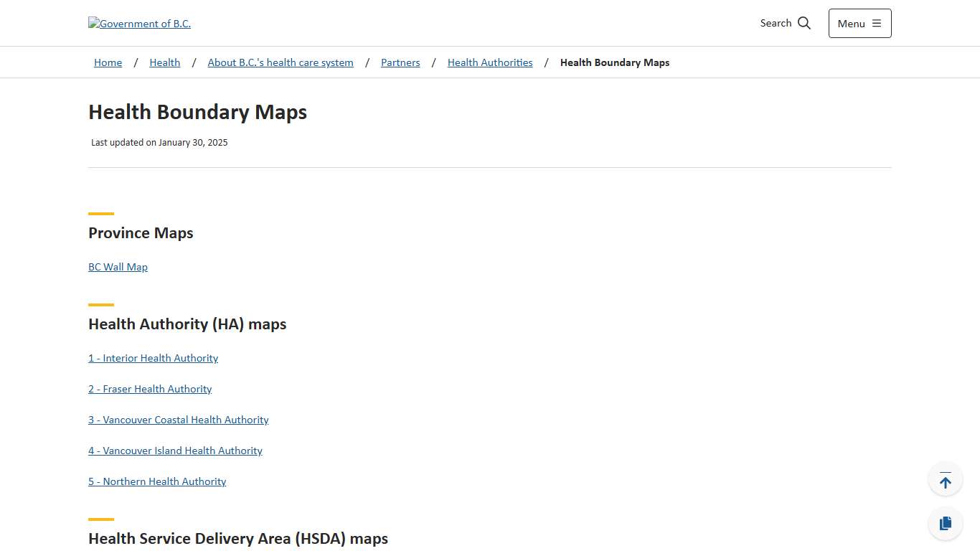Open 2 - Fraser Health Authority map
The height and width of the screenshot is (551, 980).
150,389
